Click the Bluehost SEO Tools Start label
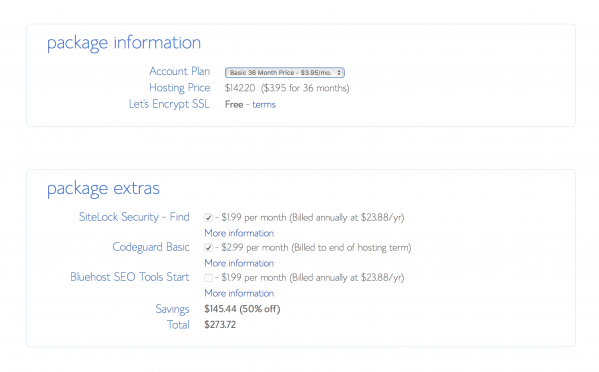The height and width of the screenshot is (372, 599). [x=130, y=277]
